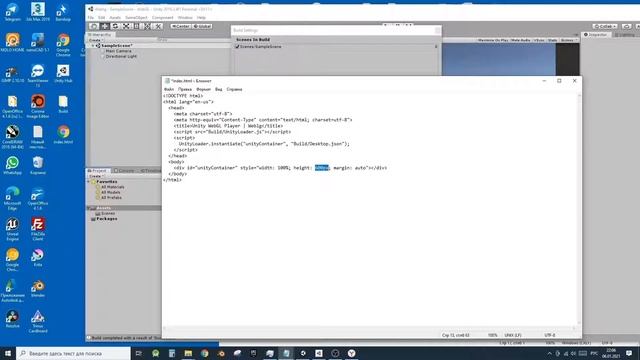
Task: Select All Materials in Project favorites
Action: point(112,187)
